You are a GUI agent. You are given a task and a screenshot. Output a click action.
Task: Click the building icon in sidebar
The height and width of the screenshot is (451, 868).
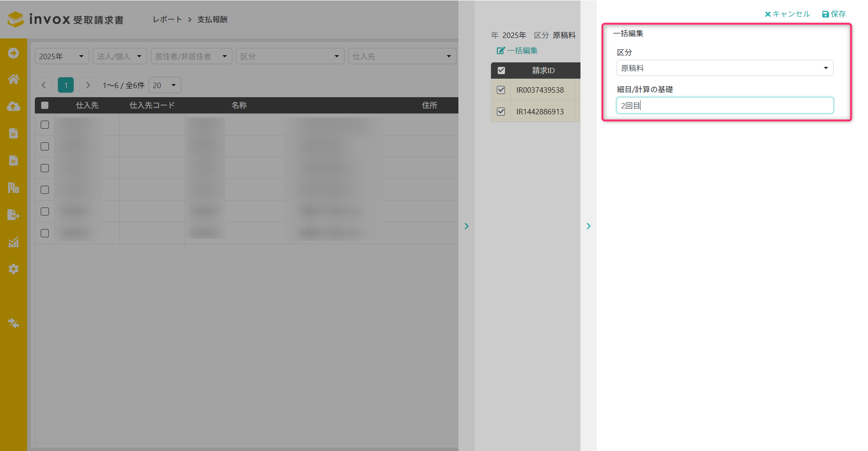point(14,188)
